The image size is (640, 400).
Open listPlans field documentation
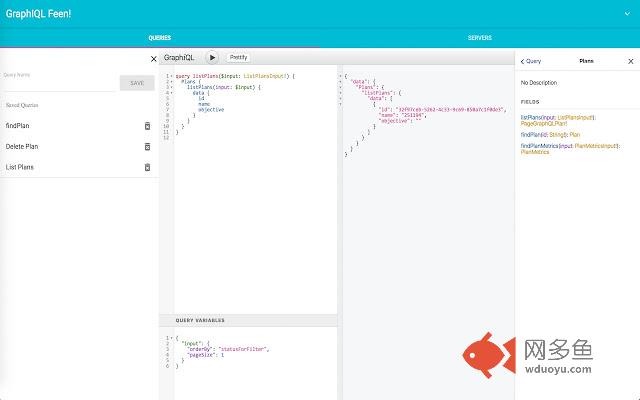(531, 118)
